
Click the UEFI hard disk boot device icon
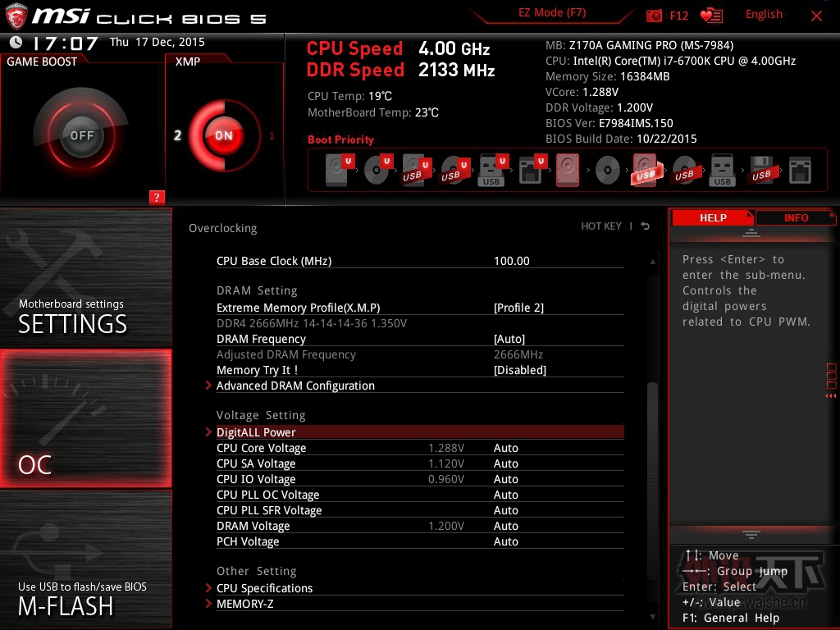[340, 170]
